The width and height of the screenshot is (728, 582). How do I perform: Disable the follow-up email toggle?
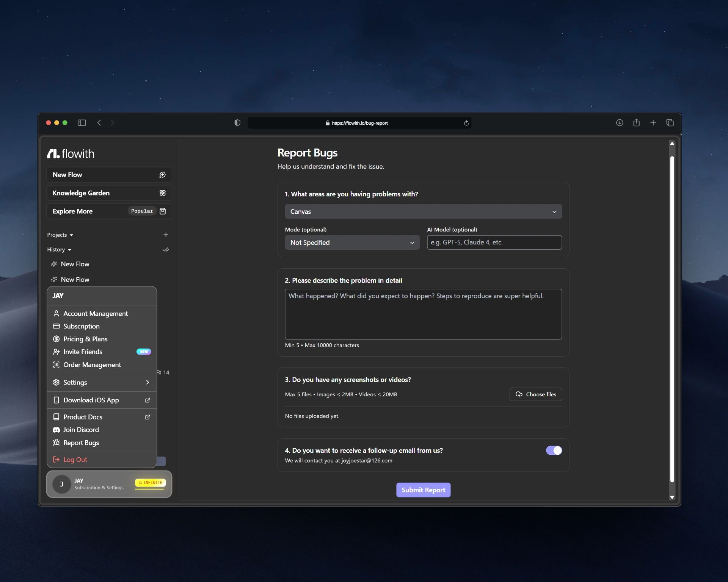pyautogui.click(x=554, y=450)
